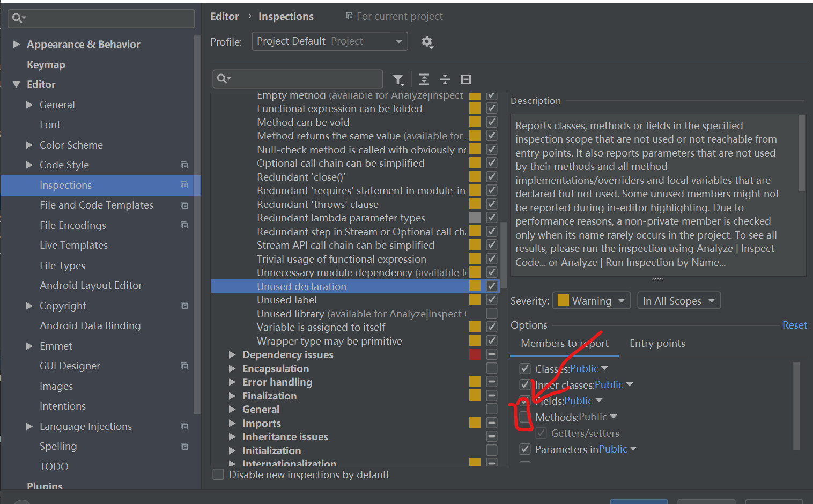This screenshot has height=504, width=813.
Task: Toggle the Encapsulation group checkbox
Action: tap(491, 368)
